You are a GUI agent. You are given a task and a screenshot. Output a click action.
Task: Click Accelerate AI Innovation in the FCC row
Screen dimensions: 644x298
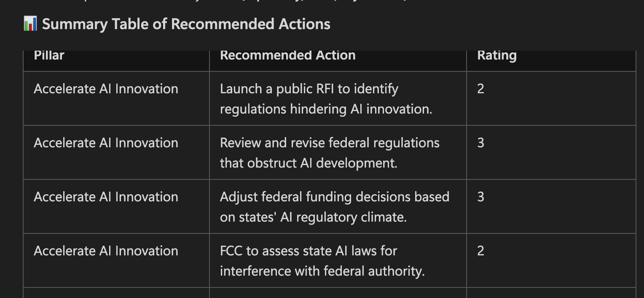coord(106,251)
